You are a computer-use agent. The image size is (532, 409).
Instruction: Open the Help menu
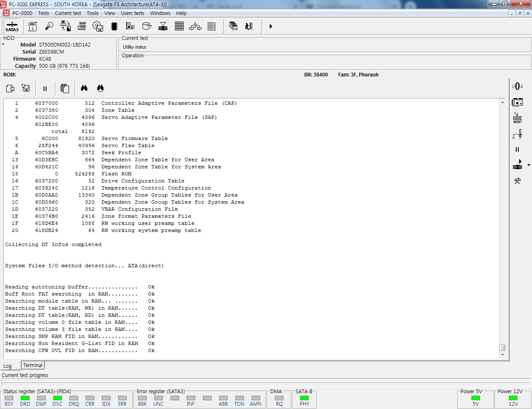181,13
